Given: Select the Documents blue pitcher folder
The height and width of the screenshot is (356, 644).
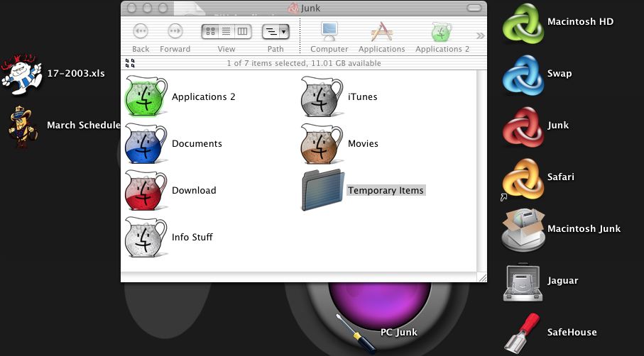Looking at the screenshot, I should click(x=146, y=143).
